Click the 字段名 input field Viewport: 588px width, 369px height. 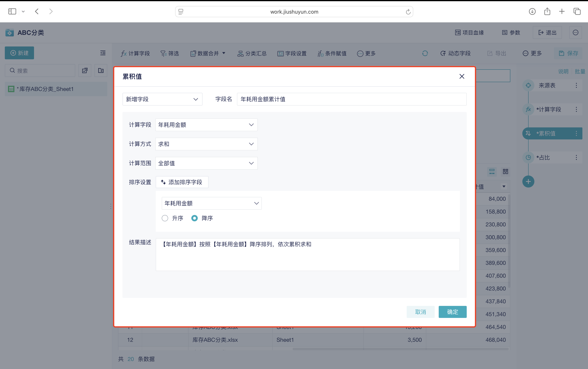pos(351,99)
